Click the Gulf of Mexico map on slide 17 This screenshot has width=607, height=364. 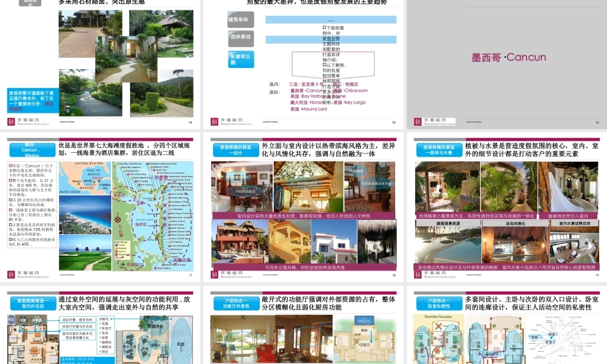[x=85, y=178]
